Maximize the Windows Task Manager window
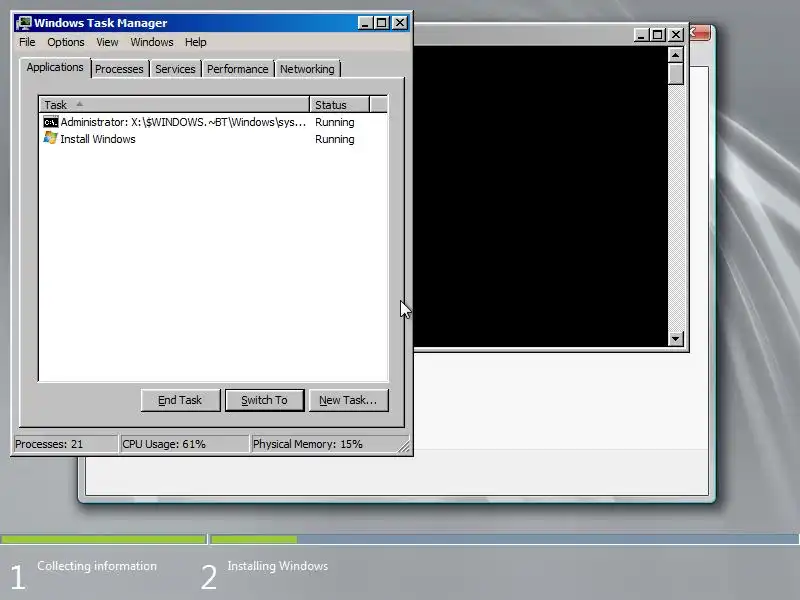This screenshot has width=800, height=600. pyautogui.click(x=381, y=23)
